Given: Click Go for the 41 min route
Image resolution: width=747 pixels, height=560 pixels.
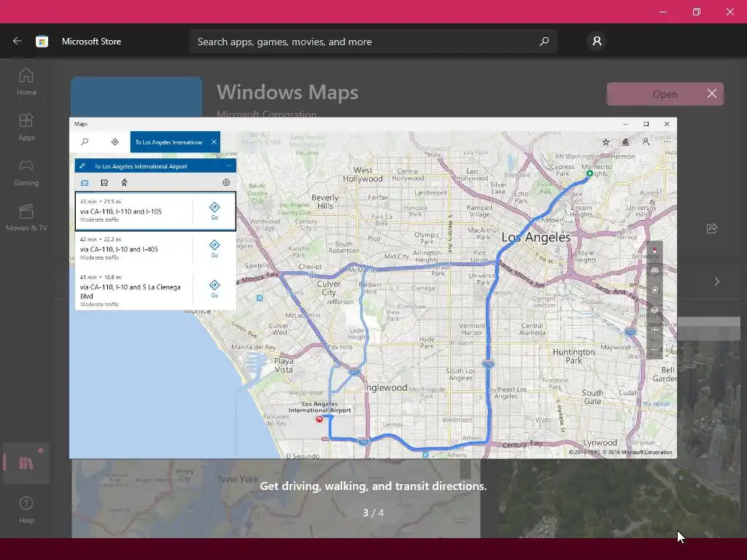Looking at the screenshot, I should tap(214, 289).
